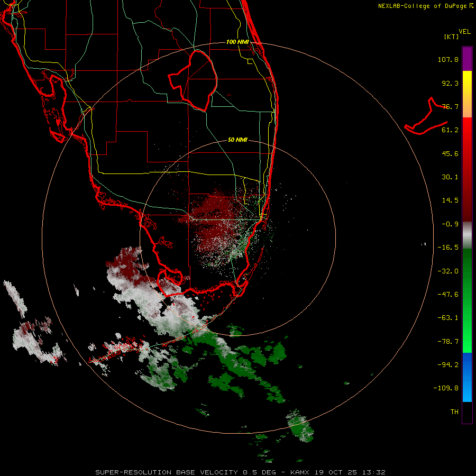Viewport: 476px width, 476px height.
Task: Select the 92.3 scale value
Action: click(x=450, y=83)
